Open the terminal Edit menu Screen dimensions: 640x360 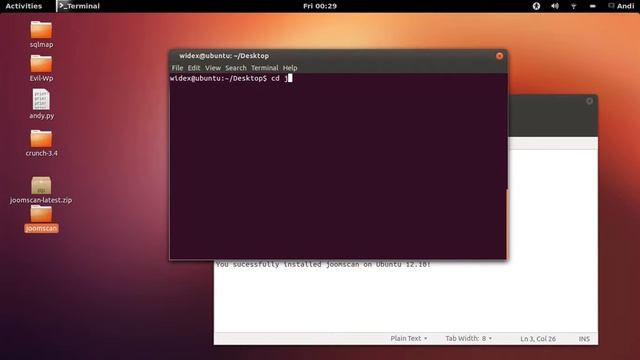[x=194, y=68]
